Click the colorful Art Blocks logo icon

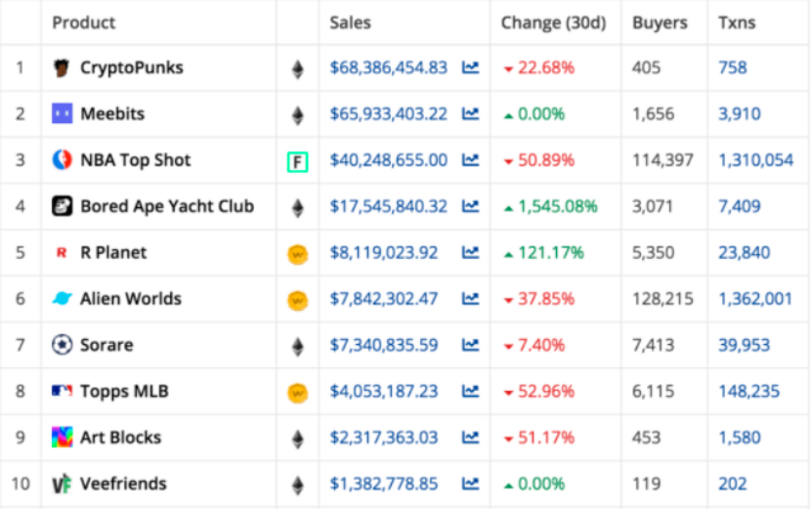62,437
